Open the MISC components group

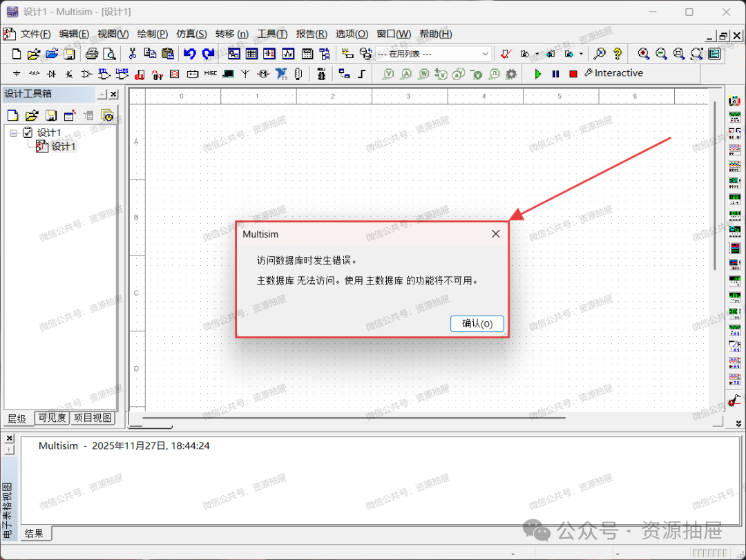pyautogui.click(x=210, y=74)
